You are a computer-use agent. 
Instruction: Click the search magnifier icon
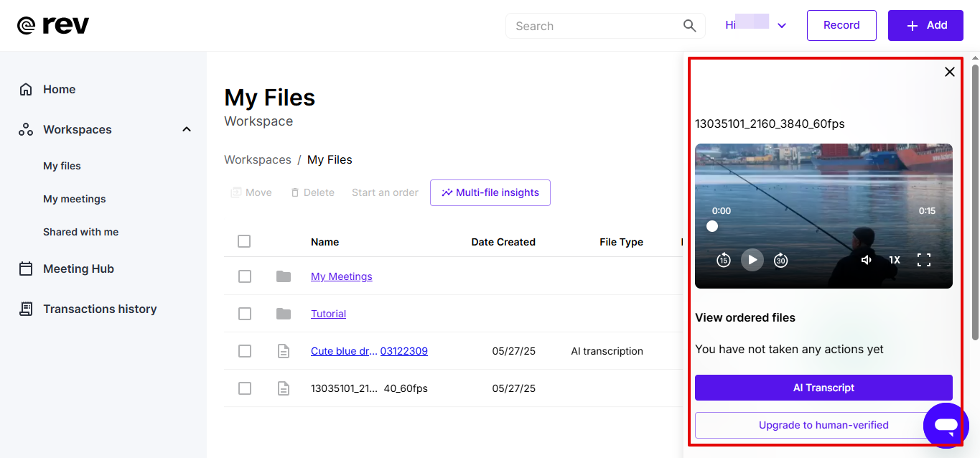pos(689,26)
